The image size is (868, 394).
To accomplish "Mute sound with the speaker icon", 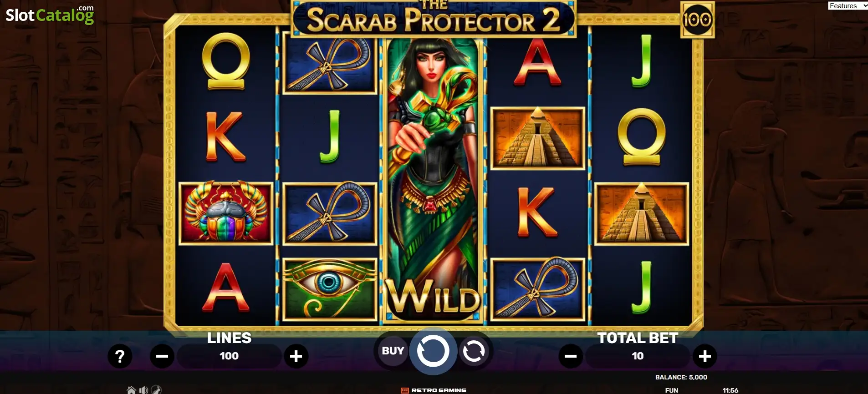I will pos(143,390).
